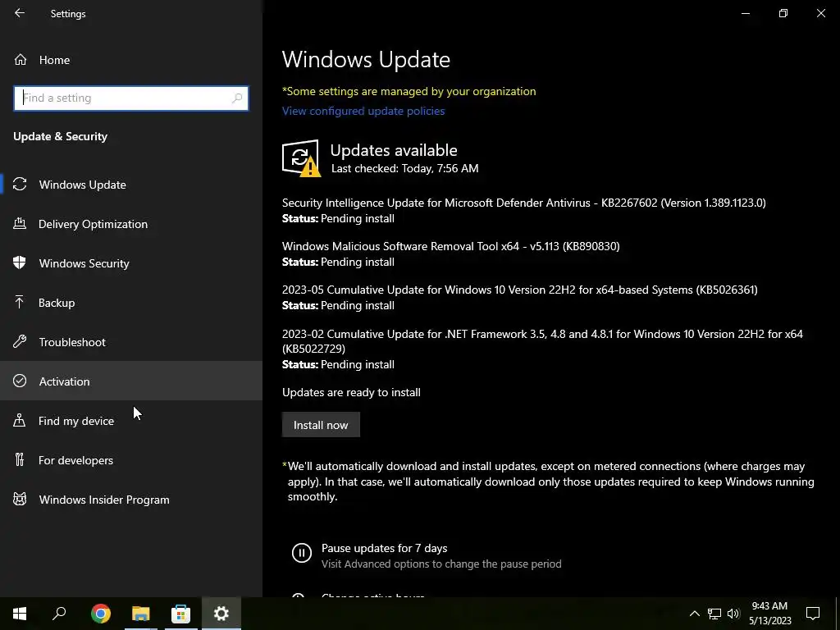Open the clock showing 9:43 AM
The image size is (840, 630).
point(769,614)
